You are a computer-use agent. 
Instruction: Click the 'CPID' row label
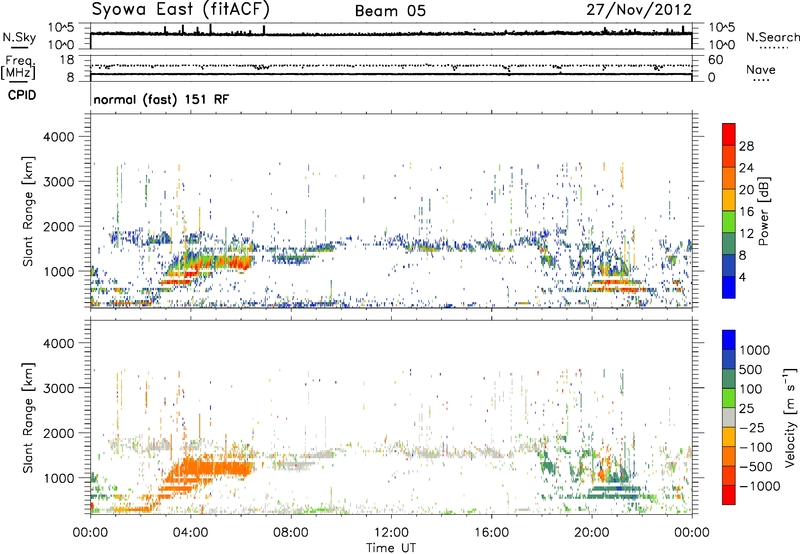tap(22, 95)
